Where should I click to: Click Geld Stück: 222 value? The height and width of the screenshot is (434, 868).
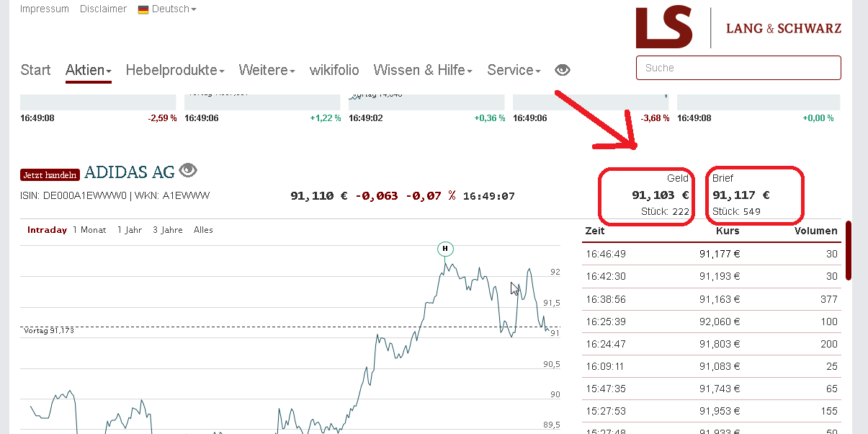665,211
